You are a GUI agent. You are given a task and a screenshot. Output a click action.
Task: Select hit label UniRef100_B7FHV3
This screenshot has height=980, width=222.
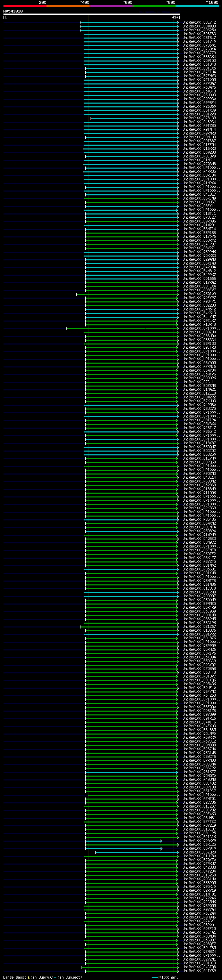[199, 76]
